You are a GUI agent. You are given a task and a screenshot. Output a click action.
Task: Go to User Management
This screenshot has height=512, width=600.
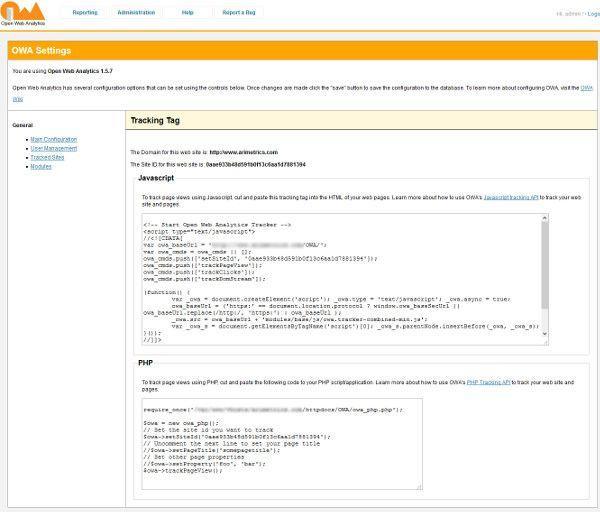(54, 148)
